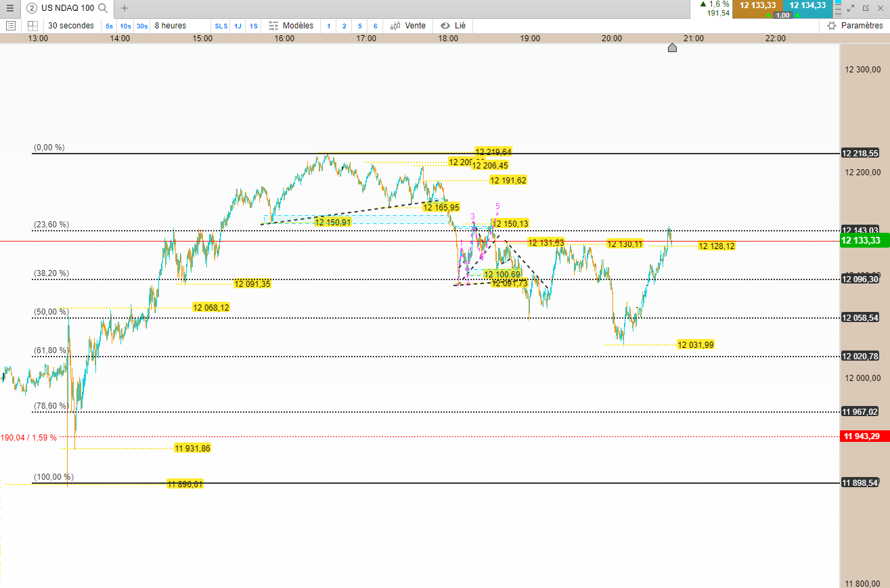Close the chart panel

click(881, 8)
